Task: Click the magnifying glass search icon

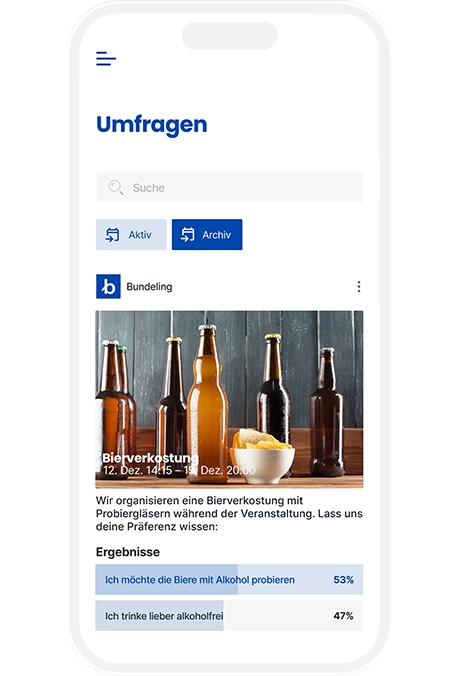Action: pyautogui.click(x=116, y=187)
